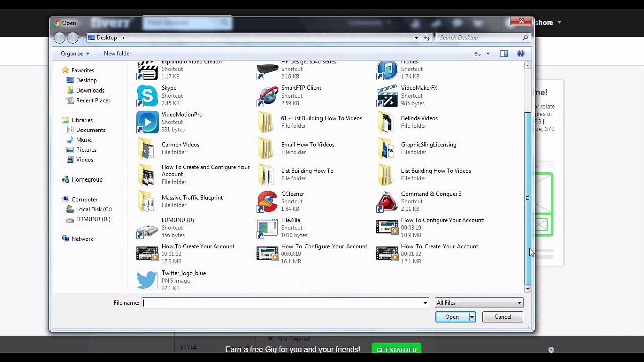Select the EDMUND (D) shortcut drive icon
The image size is (644, 362).
(147, 230)
